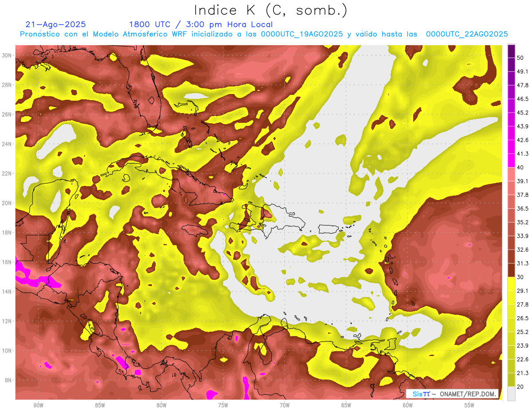This screenshot has height=411, width=532.
Task: Click legend value "40"
Action: coord(521,167)
